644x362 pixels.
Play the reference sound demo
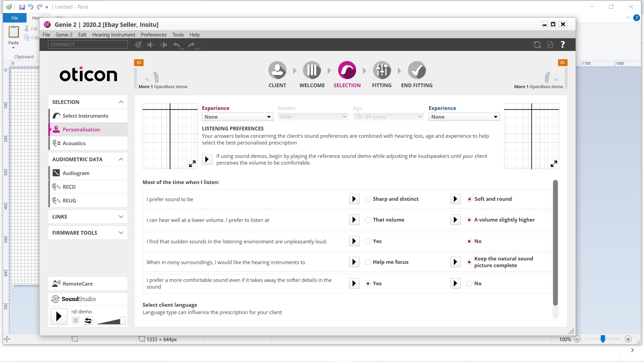pos(207,159)
